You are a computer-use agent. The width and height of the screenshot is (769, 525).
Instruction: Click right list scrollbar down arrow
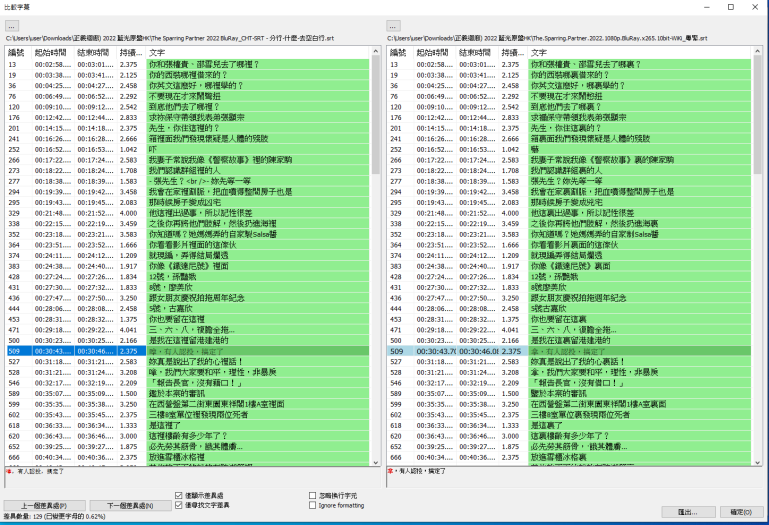pos(757,462)
